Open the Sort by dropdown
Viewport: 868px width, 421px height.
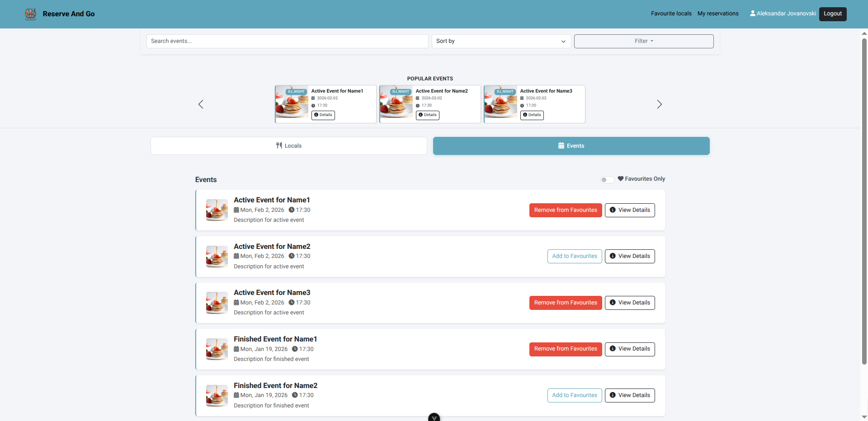pyautogui.click(x=501, y=41)
